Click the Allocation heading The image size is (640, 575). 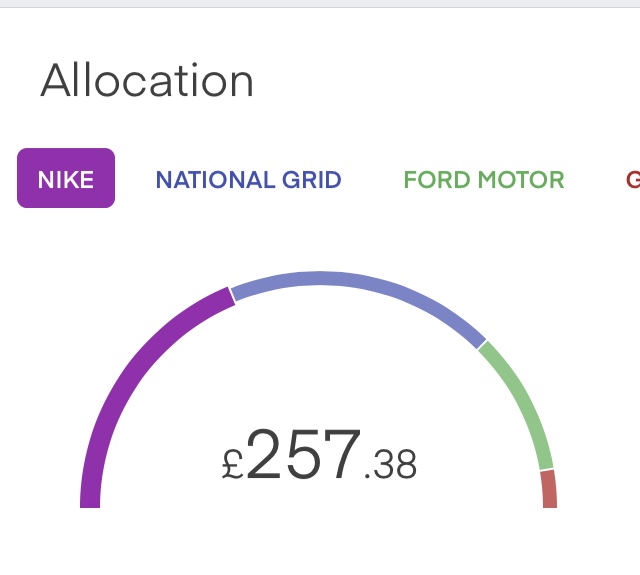pos(147,80)
